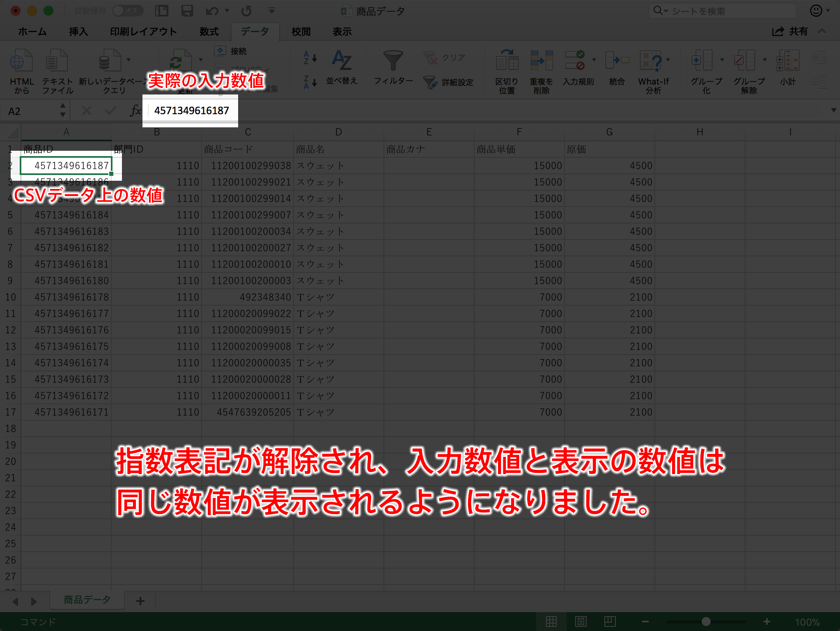Expand the formula bar chevron

tap(833, 110)
